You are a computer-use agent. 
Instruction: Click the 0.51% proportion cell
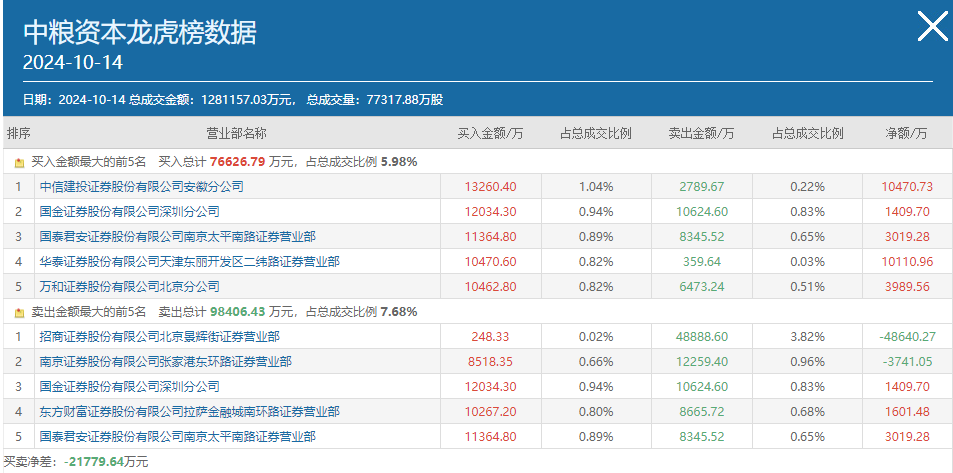coord(807,286)
